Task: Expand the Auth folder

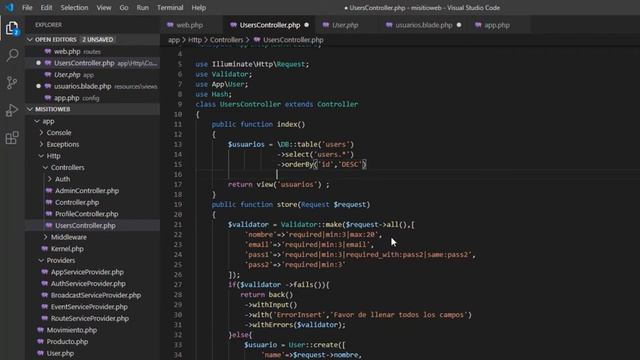Action: tap(49, 179)
